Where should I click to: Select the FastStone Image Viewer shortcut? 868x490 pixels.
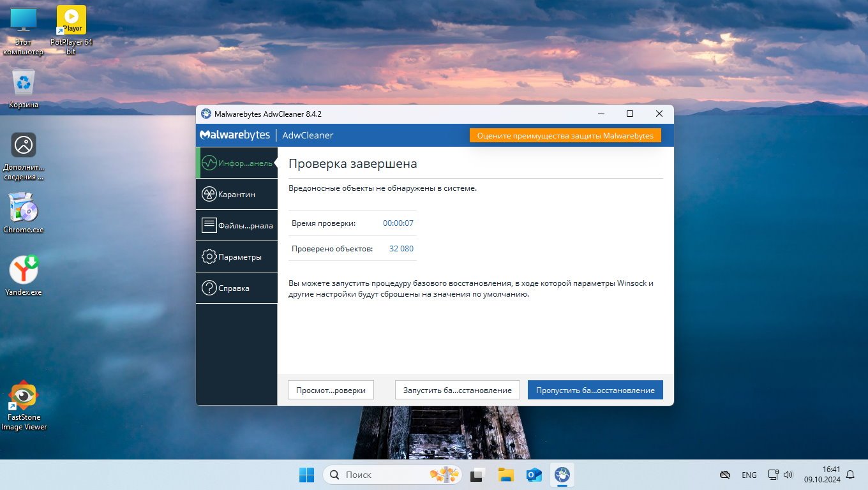coord(24,406)
